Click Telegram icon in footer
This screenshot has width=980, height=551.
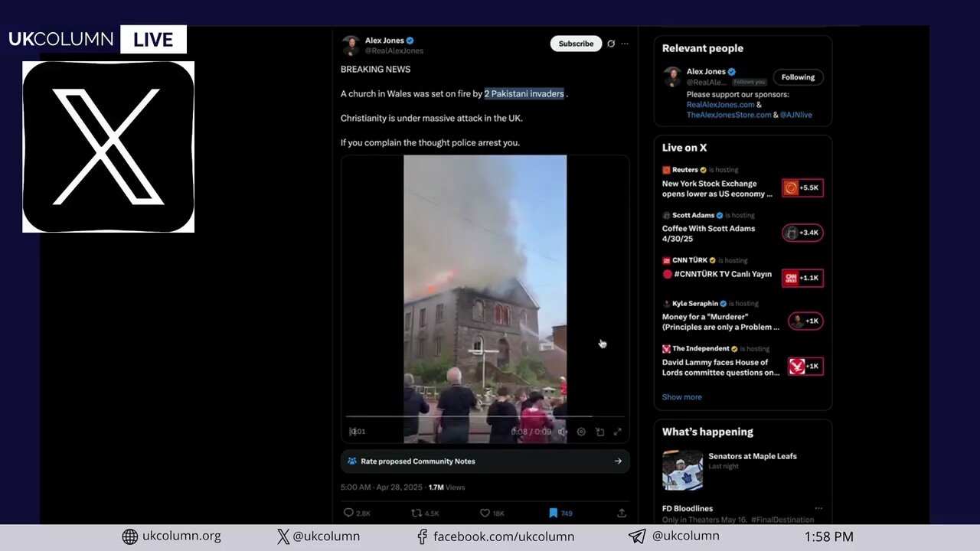[637, 536]
